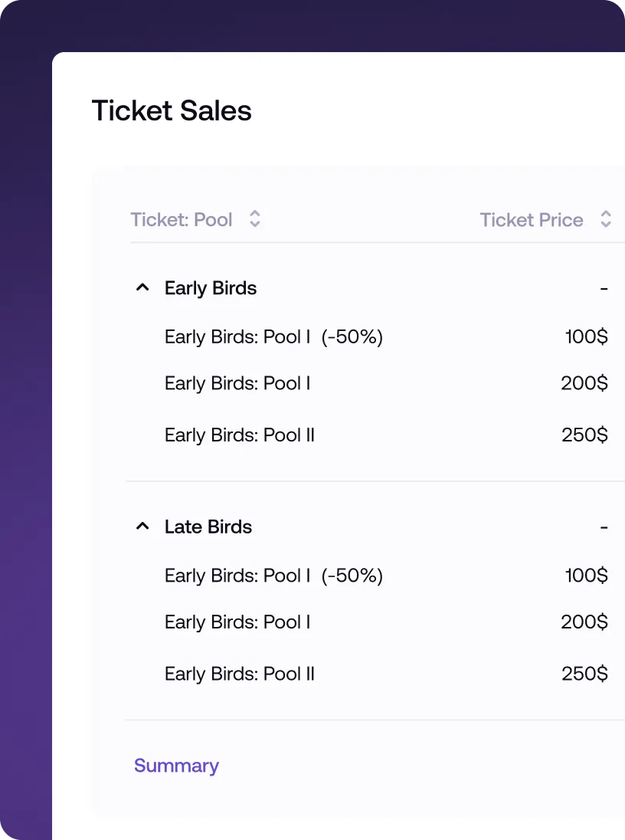Open the Summary section
Viewport: 625px width, 840px height.
click(176, 766)
